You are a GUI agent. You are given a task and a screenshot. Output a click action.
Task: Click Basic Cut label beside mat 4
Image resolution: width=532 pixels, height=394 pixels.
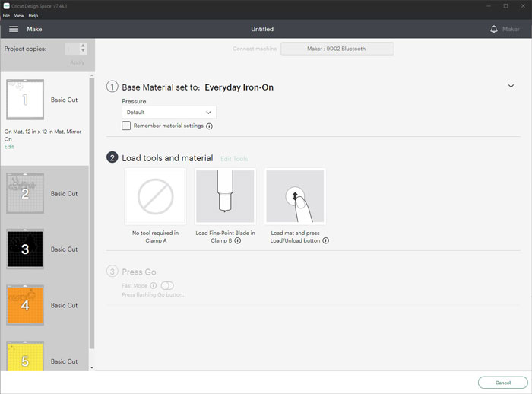pyautogui.click(x=64, y=305)
